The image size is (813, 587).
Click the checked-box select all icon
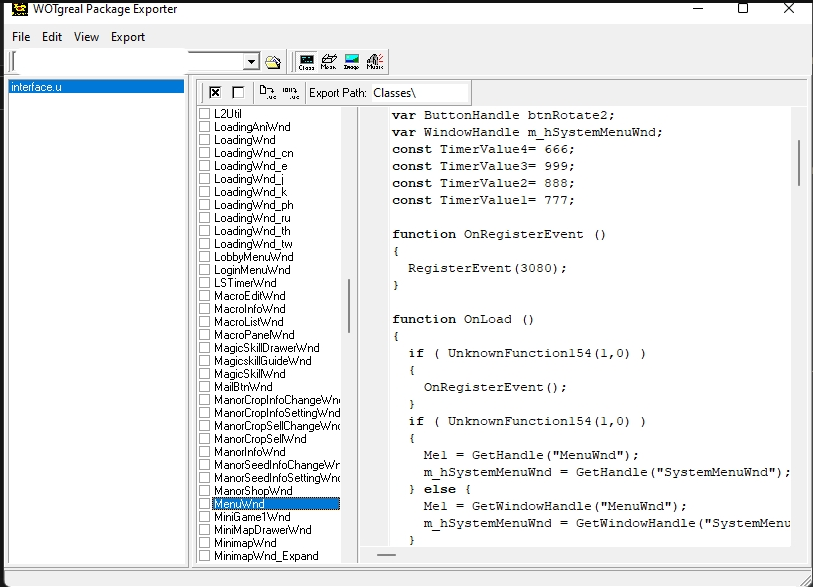point(215,92)
